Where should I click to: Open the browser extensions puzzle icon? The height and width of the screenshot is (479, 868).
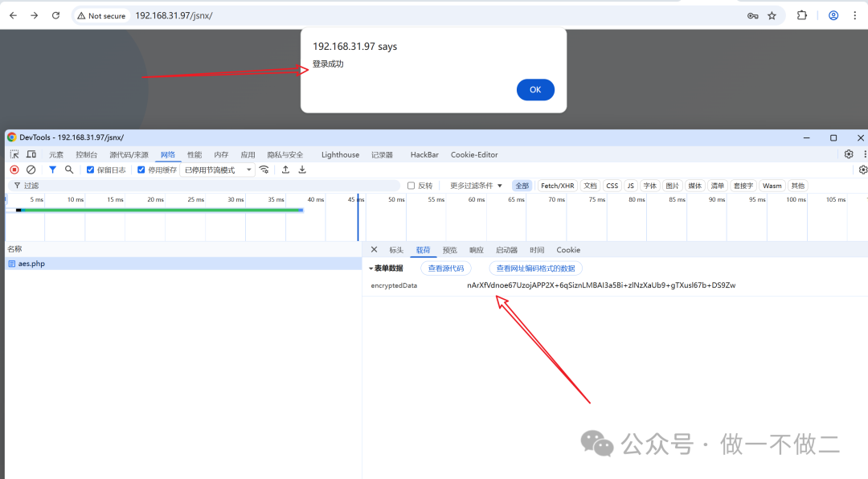[x=801, y=15]
